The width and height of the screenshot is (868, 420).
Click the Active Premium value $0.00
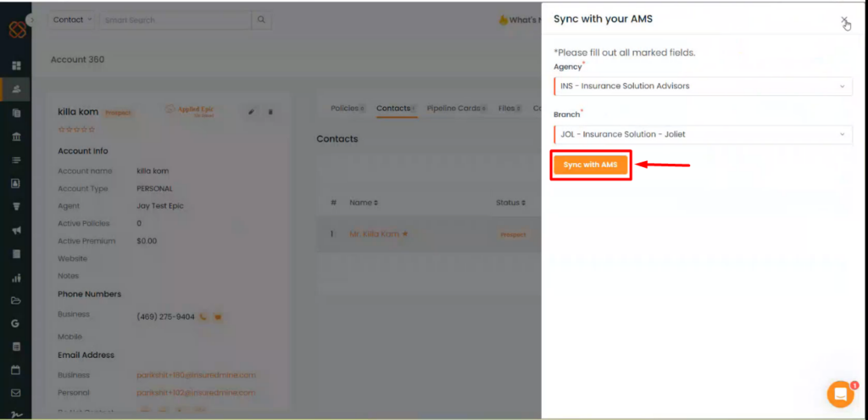(x=147, y=241)
